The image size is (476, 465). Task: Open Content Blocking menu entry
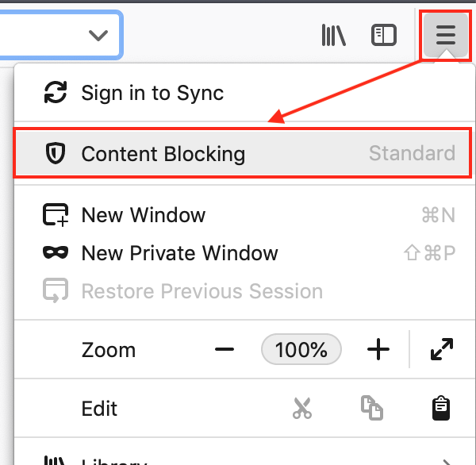[x=163, y=153]
